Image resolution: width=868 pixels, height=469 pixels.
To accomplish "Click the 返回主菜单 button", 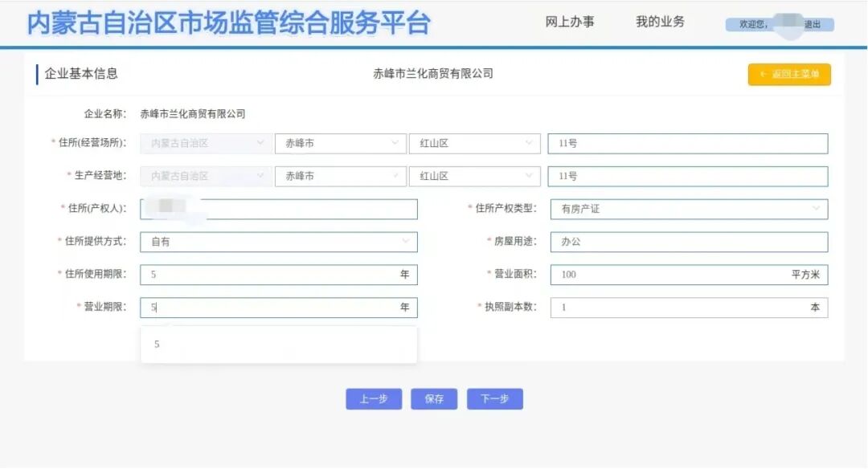I will coord(788,74).
